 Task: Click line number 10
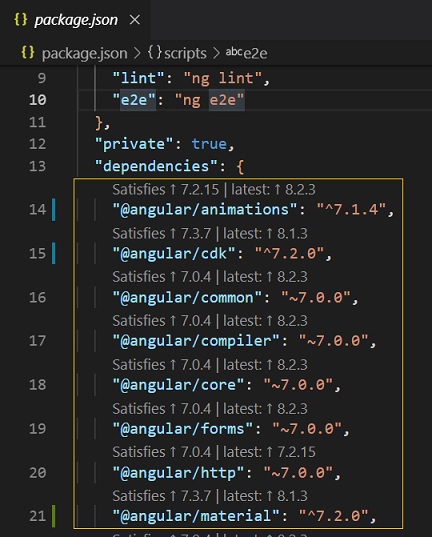click(x=37, y=100)
